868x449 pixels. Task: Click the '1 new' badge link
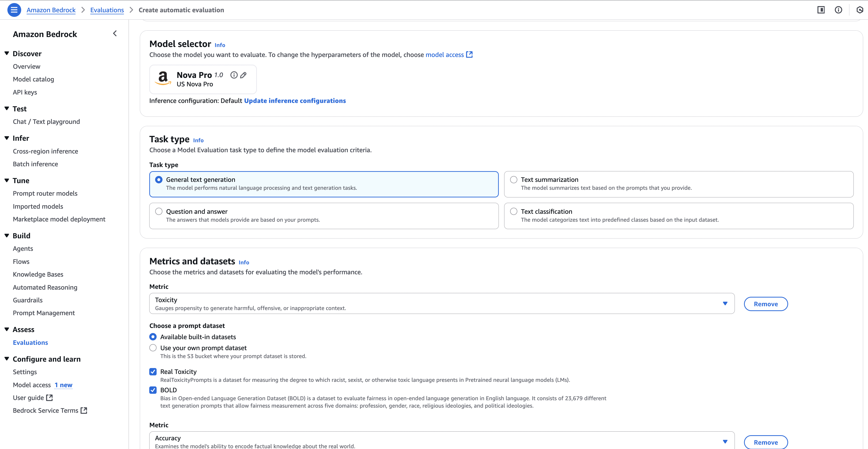(64, 385)
